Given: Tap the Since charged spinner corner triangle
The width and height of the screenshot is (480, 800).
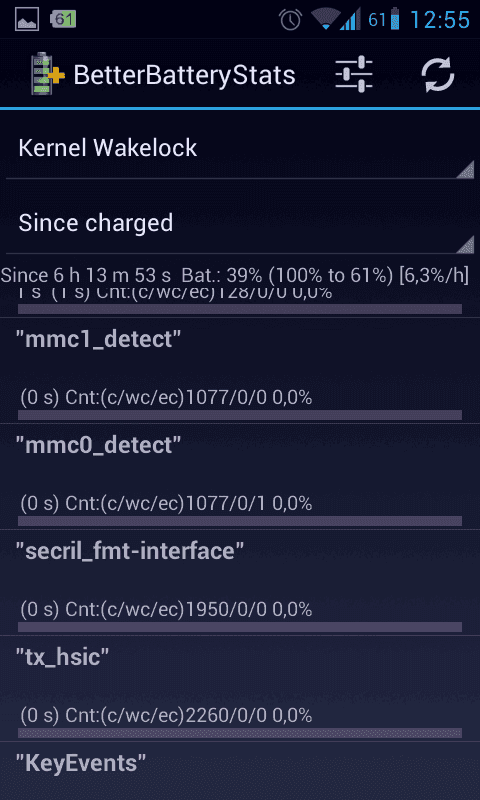Looking at the screenshot, I should tap(465, 244).
